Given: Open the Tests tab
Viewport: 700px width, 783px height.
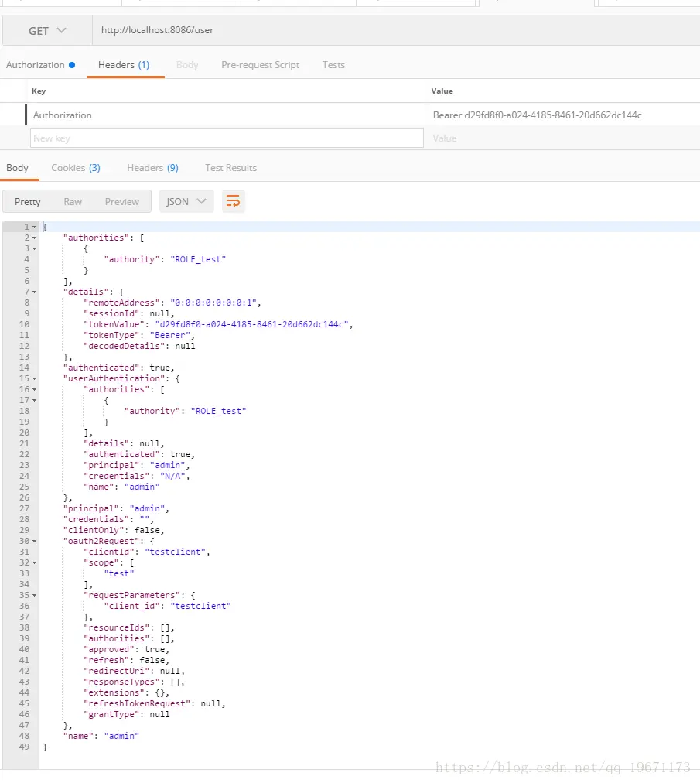Looking at the screenshot, I should [x=333, y=65].
